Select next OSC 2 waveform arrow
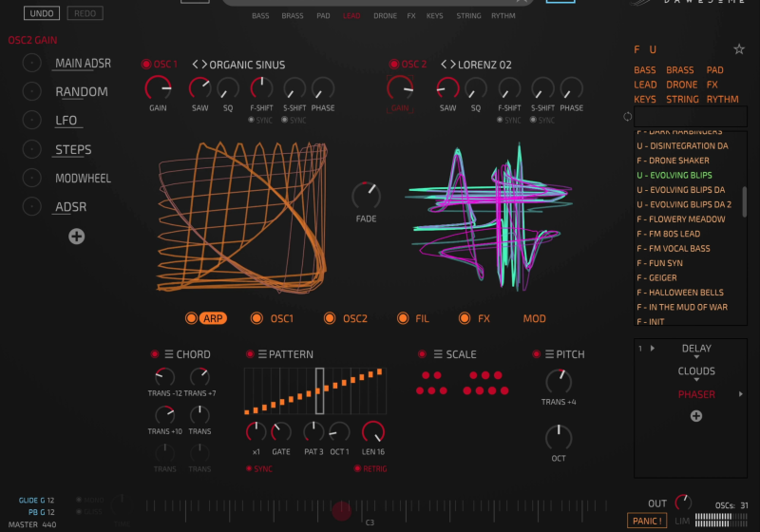 453,64
